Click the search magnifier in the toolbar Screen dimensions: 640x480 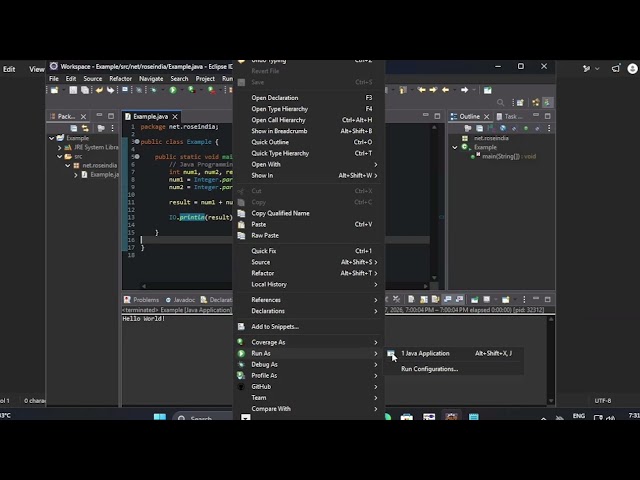tap(500, 102)
